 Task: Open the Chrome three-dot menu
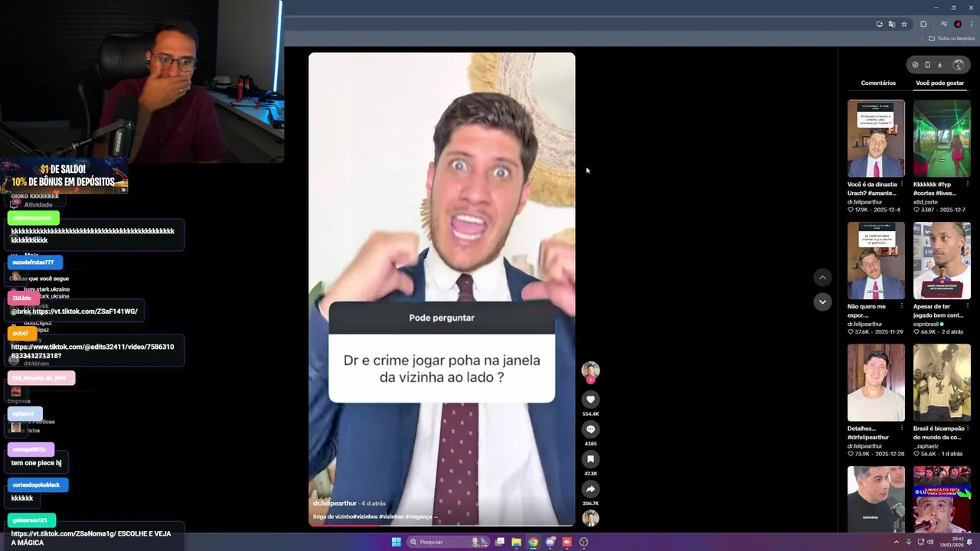[x=972, y=24]
